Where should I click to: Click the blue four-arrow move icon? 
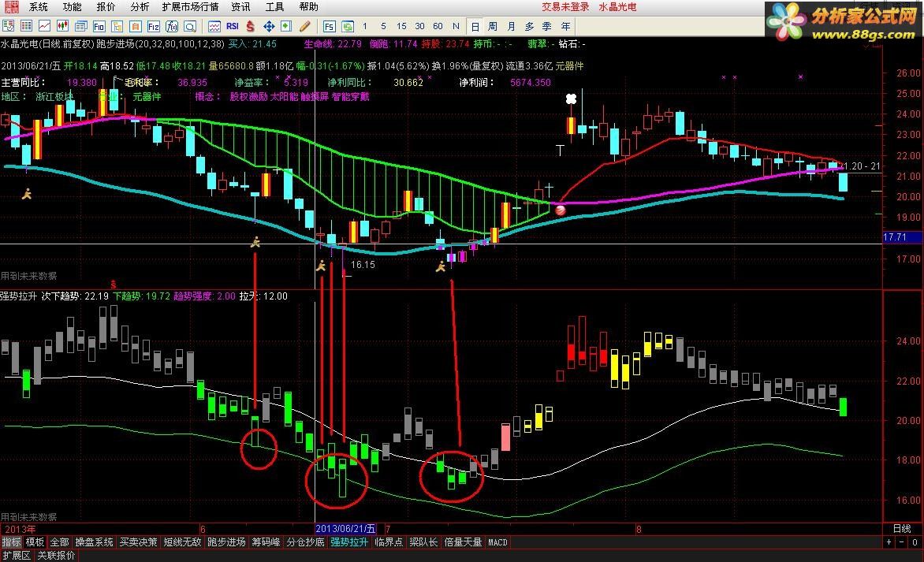pyautogui.click(x=269, y=26)
